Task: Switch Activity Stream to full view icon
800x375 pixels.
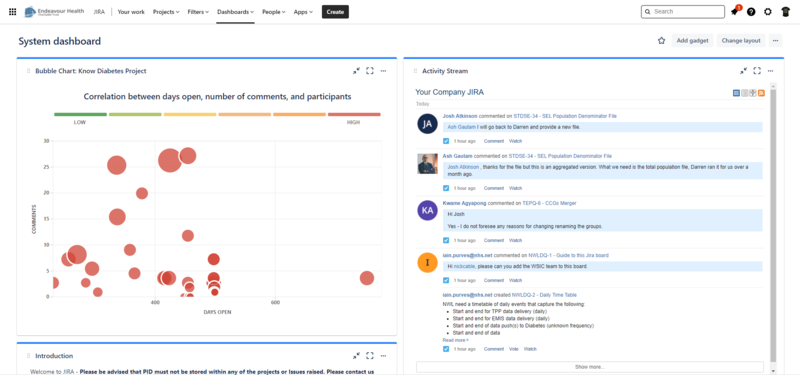Action: (736, 93)
